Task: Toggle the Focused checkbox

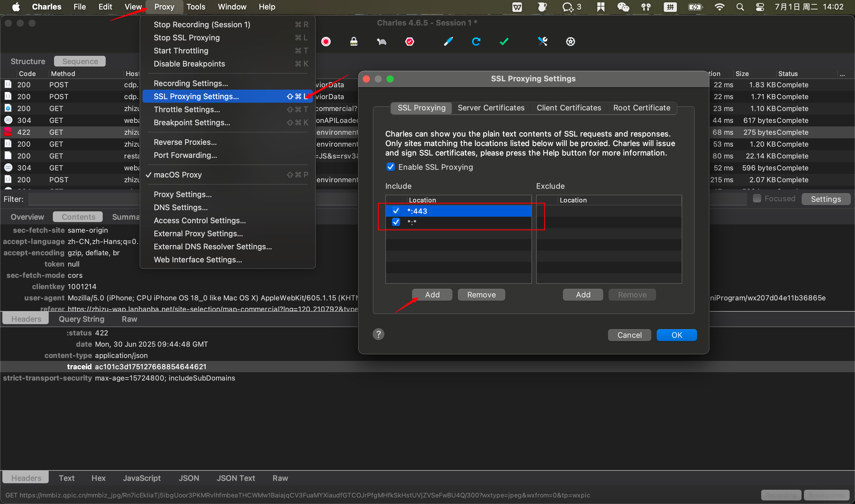Action: point(757,198)
